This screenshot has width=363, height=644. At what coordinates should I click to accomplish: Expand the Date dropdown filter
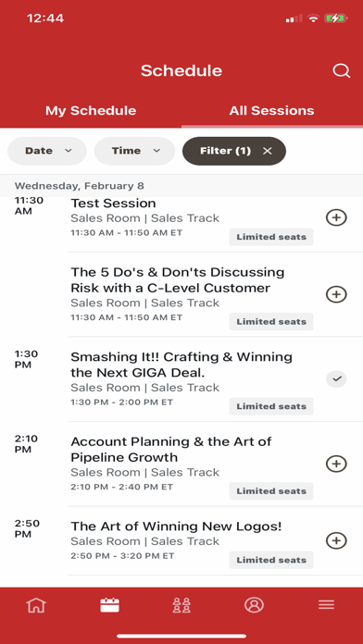(47, 151)
